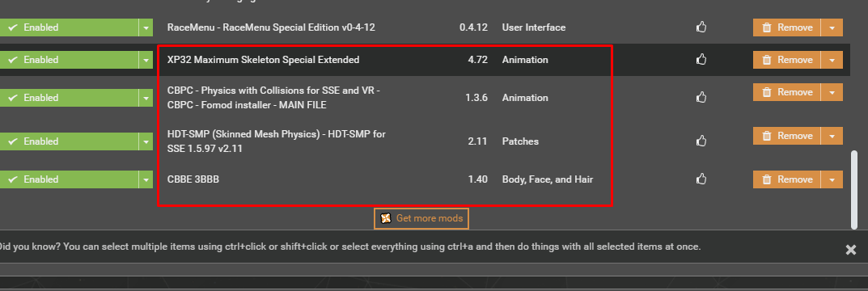This screenshot has height=291, width=868.
Task: Remove the HDT-SMP Skinned Mesh Physics mod
Action: 786,136
